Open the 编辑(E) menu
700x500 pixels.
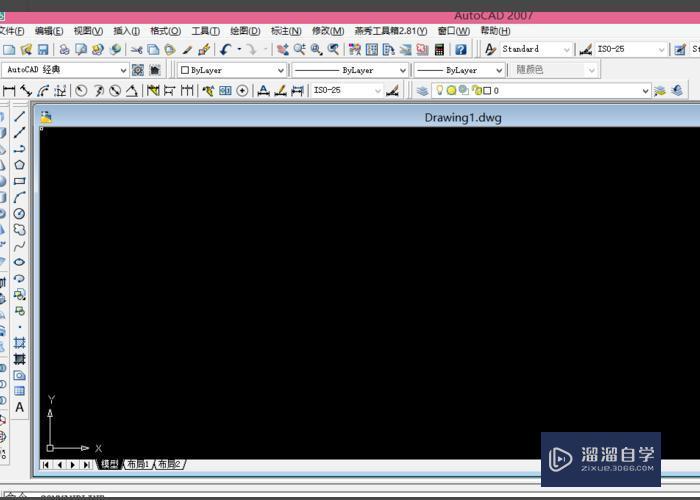coord(49,31)
